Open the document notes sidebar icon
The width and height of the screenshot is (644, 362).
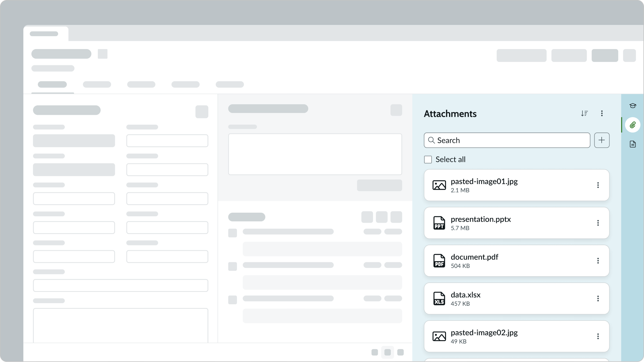(633, 144)
